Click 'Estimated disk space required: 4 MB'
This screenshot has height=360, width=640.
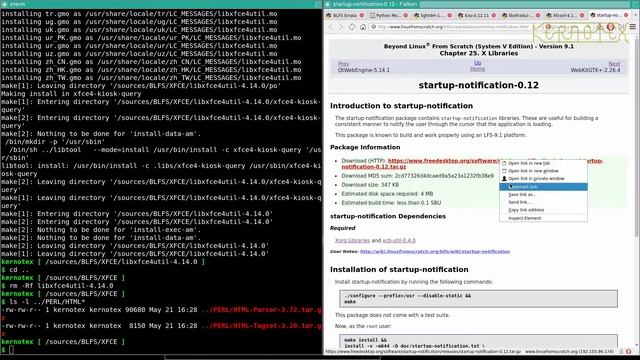387,194
